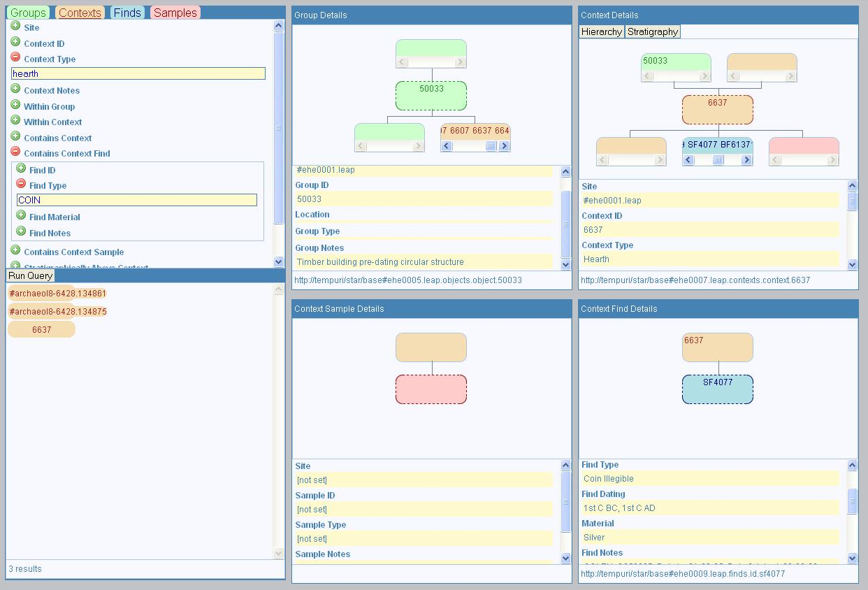Click scroll-left arrow on Group Details top node
The height and width of the screenshot is (590, 868).
coord(402,62)
